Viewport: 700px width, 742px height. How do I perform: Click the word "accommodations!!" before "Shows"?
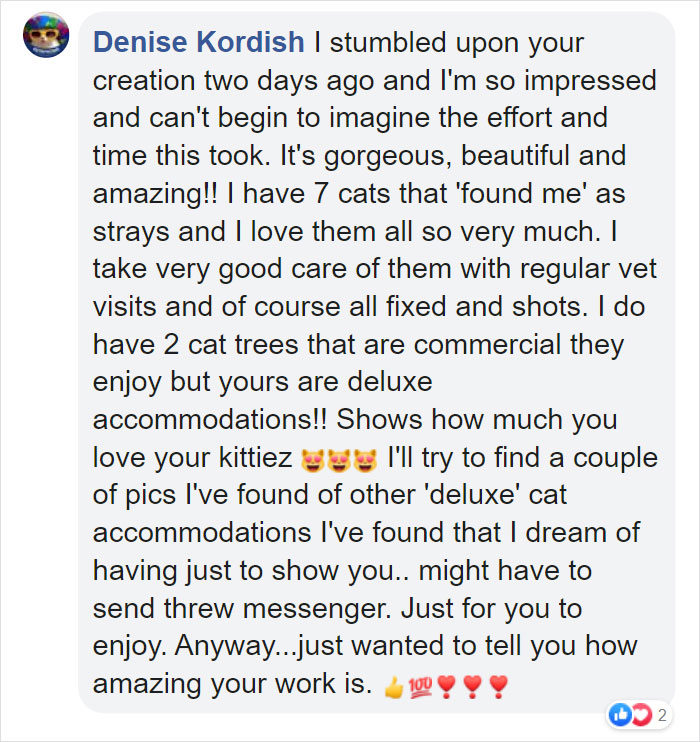[201, 421]
